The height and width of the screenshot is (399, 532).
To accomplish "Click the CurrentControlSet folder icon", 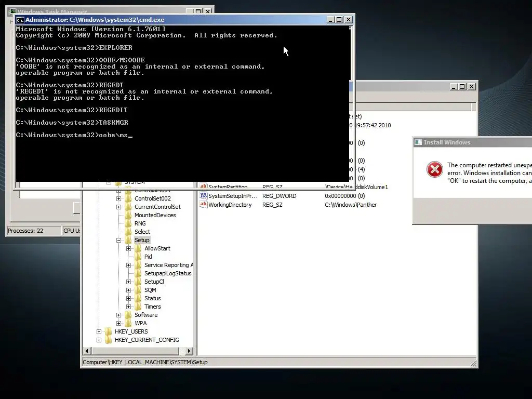I will (x=128, y=207).
